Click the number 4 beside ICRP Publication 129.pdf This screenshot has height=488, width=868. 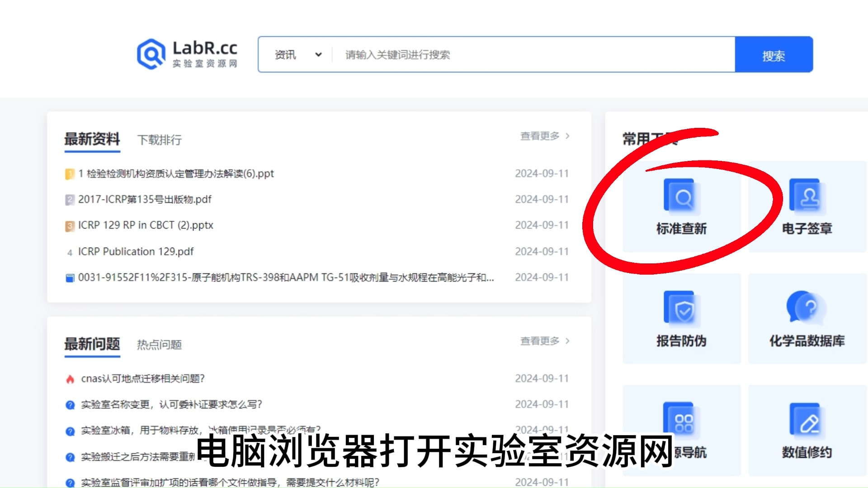(70, 253)
